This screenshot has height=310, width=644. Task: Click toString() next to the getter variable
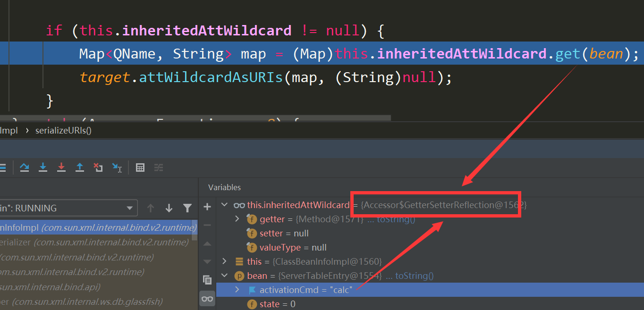click(x=397, y=219)
